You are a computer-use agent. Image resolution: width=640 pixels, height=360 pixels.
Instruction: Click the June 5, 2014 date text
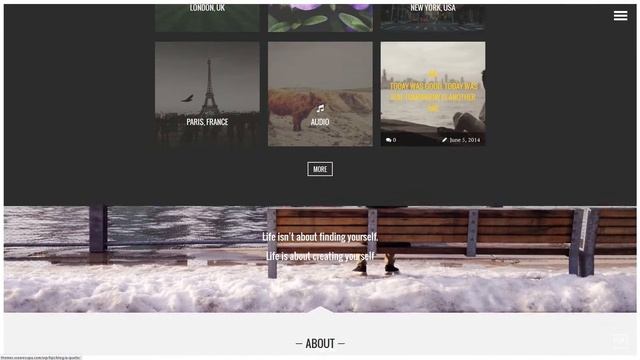(x=464, y=140)
